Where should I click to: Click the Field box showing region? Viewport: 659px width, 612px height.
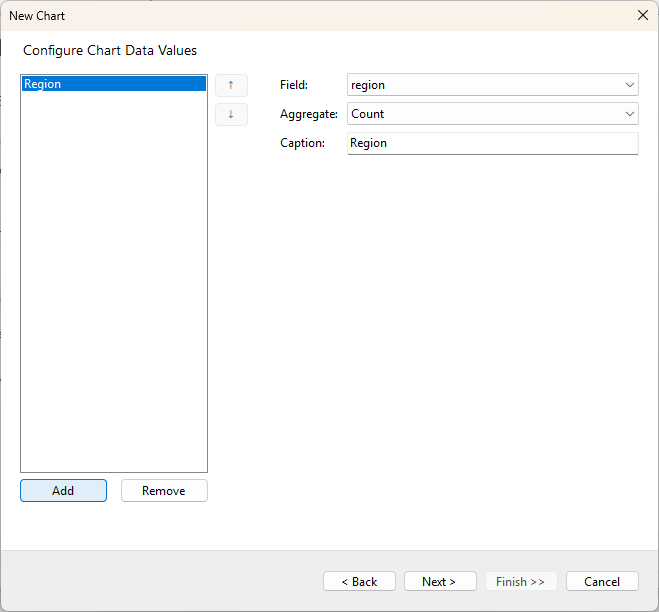(x=482, y=85)
